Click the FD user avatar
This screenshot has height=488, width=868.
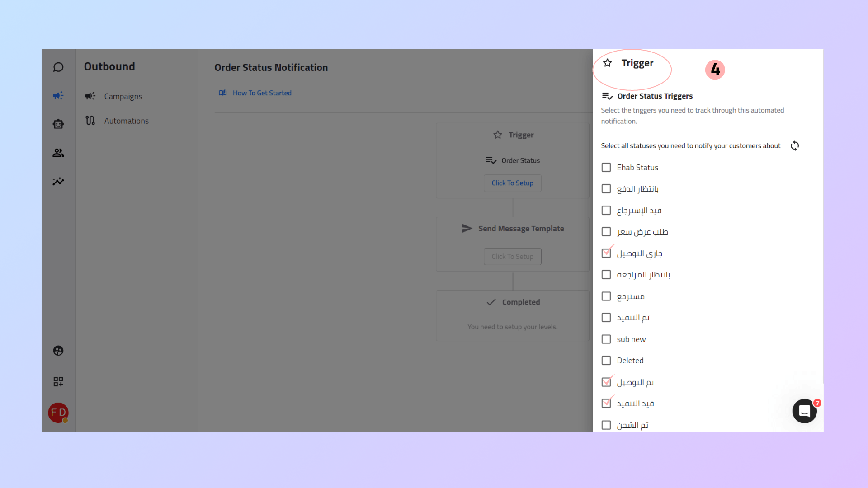[x=58, y=413]
